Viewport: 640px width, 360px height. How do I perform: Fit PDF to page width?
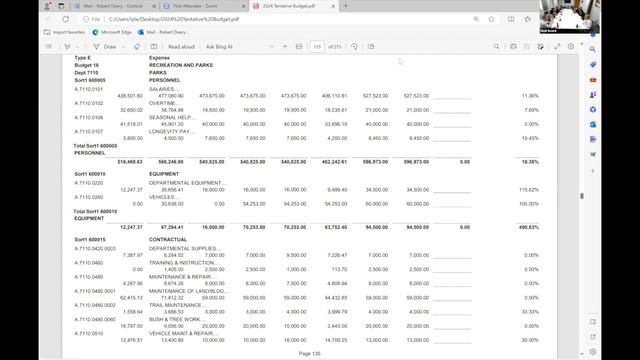pos(299,47)
